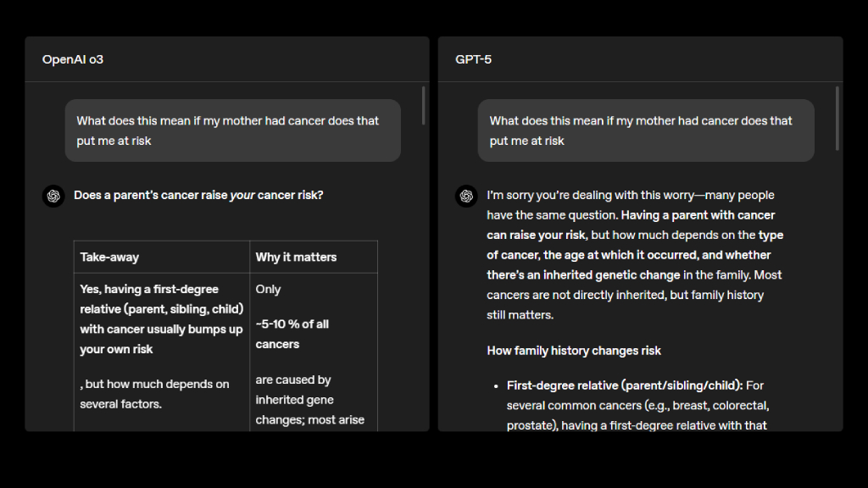Click the "How family history changes risk" heading
Screen dimensions: 868x488
574,350
